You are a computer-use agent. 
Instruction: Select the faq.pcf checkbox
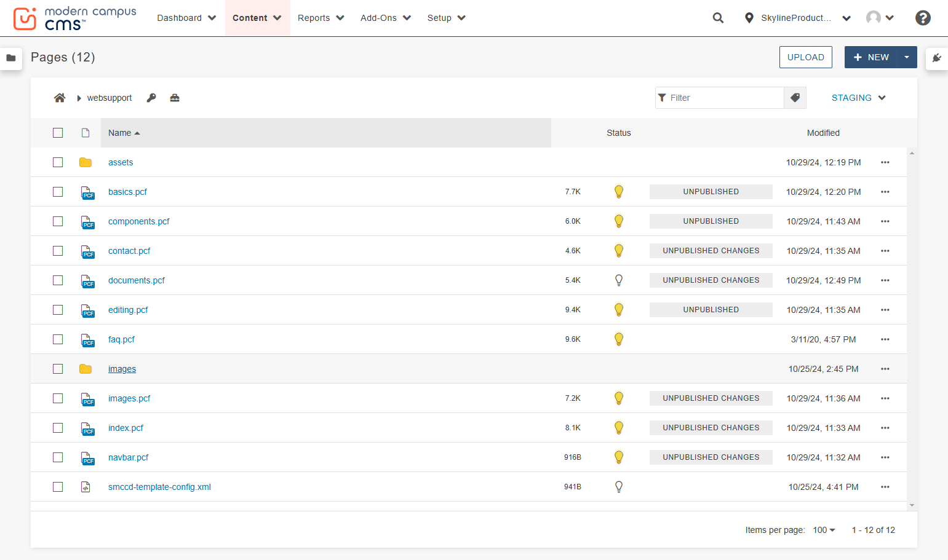coord(58,339)
